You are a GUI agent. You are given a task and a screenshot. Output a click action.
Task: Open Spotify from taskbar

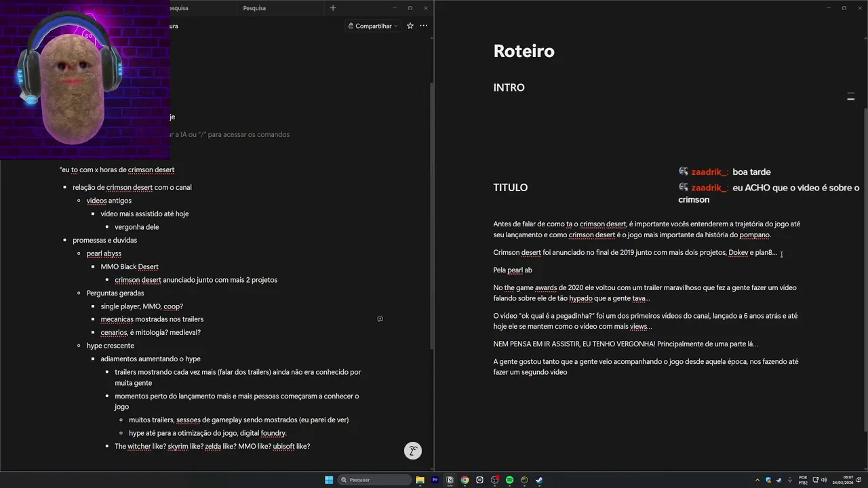point(509,480)
